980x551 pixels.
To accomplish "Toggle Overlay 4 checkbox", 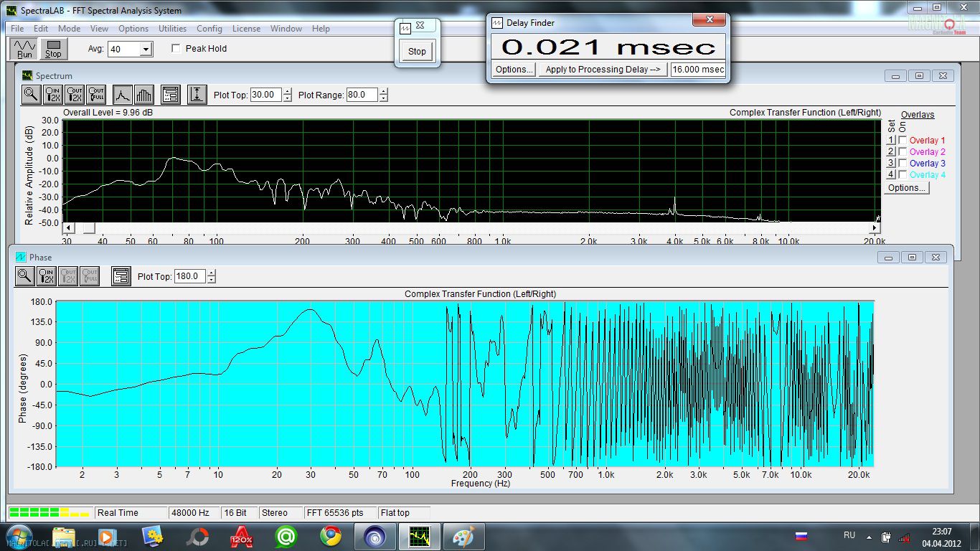I will [903, 174].
